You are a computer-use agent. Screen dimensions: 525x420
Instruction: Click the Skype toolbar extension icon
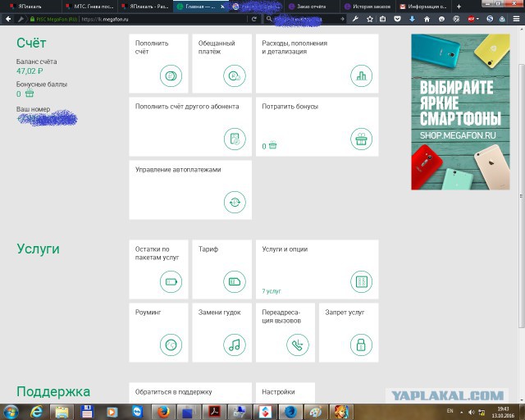490,19
